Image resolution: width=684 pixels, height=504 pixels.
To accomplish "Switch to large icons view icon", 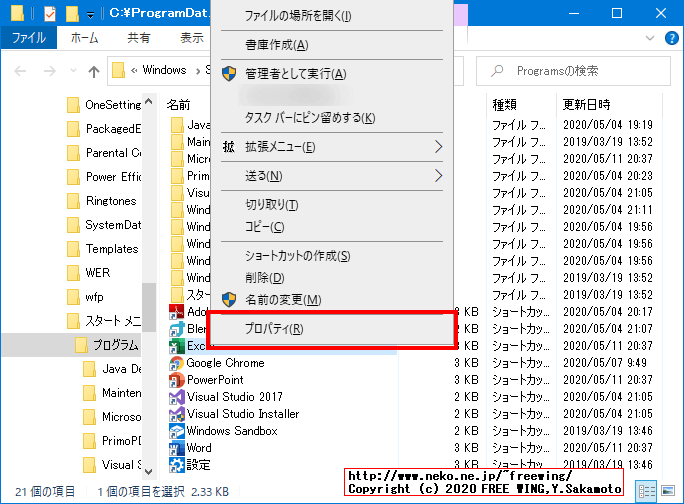I will [x=668, y=491].
